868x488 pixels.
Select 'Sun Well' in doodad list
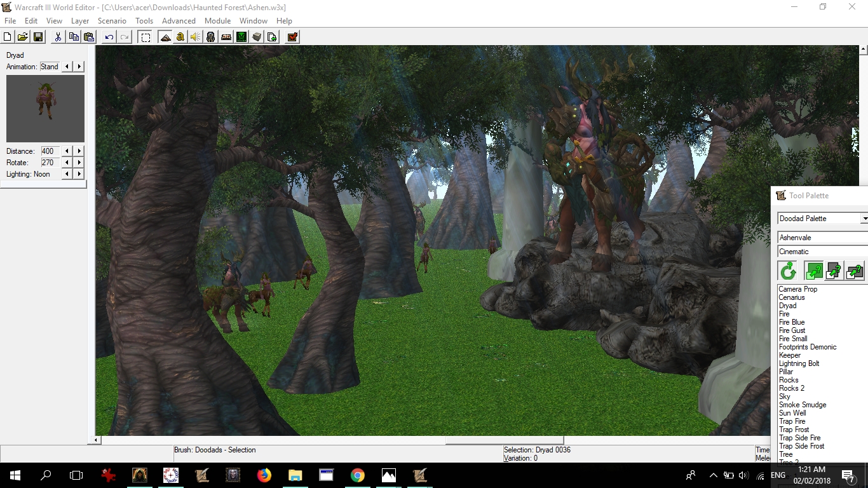click(x=792, y=413)
